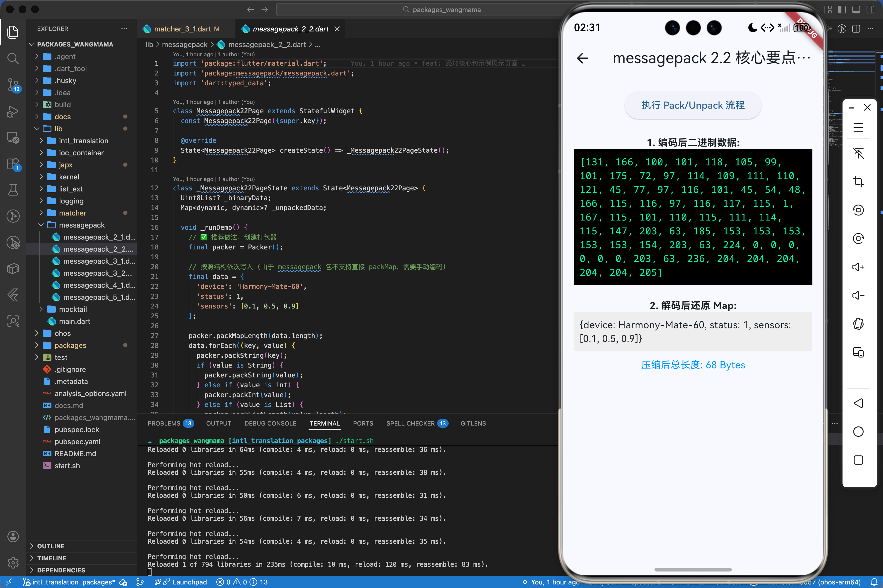The width and height of the screenshot is (883, 588).
Task: Collapse the messagepack folder
Action: click(x=82, y=225)
